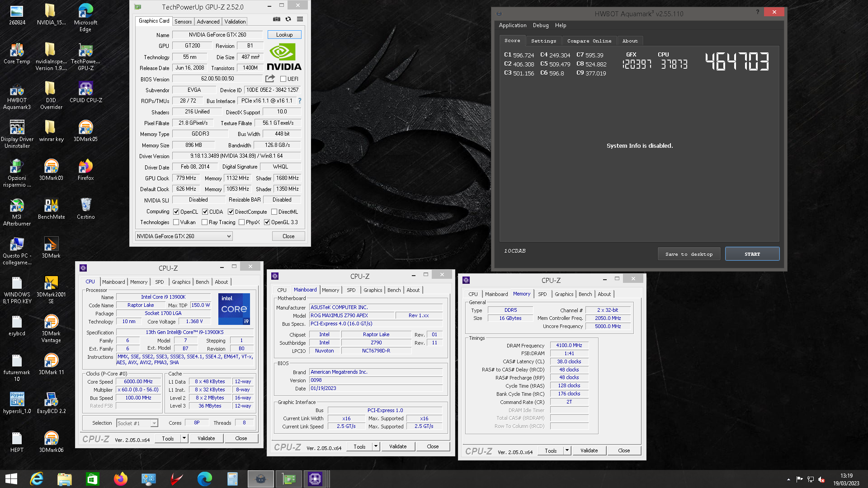This screenshot has width=868, height=488.
Task: Open the GPU-Z hamburger menu icon
Action: 300,19
